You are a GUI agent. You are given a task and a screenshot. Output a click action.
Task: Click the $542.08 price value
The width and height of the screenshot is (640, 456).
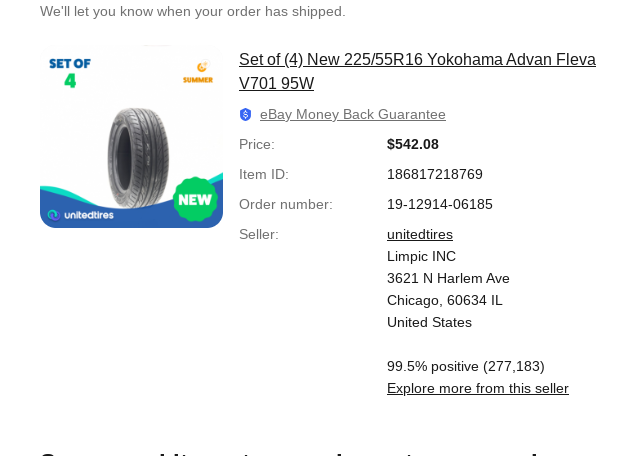[412, 144]
